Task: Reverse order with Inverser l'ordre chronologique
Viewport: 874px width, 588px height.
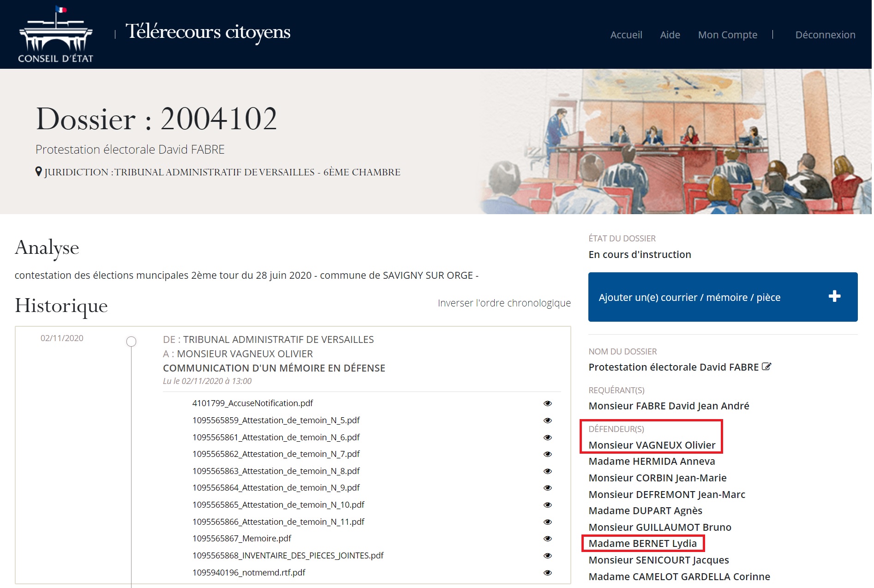Action: 504,303
